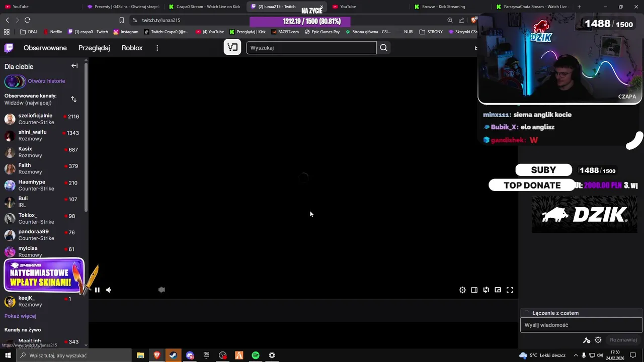Click Otwórz historie link

[46, 81]
